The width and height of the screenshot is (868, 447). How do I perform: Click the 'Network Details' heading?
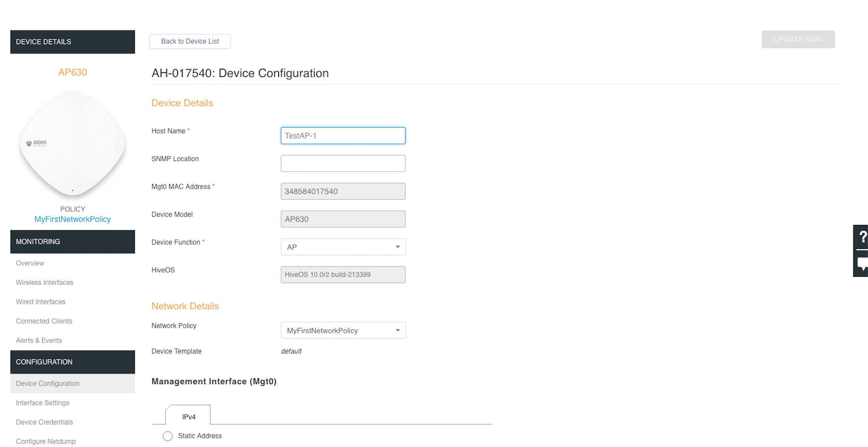coord(185,306)
